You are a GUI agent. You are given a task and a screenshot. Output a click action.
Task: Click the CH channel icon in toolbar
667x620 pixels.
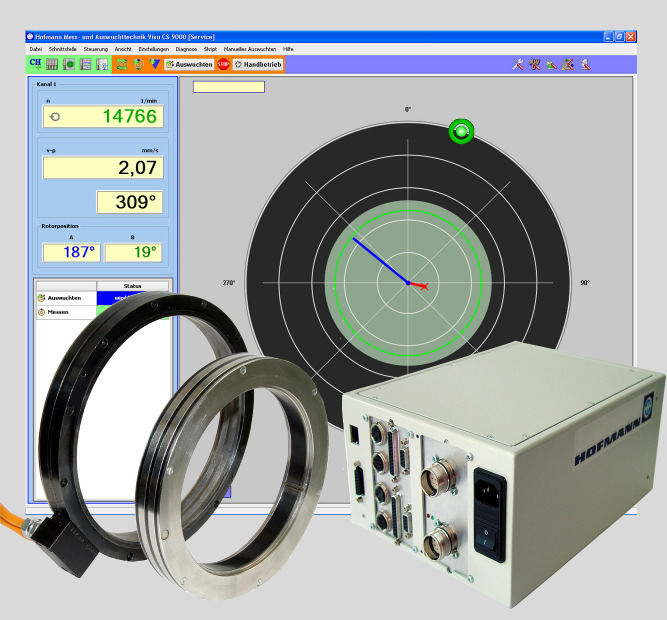click(x=35, y=64)
